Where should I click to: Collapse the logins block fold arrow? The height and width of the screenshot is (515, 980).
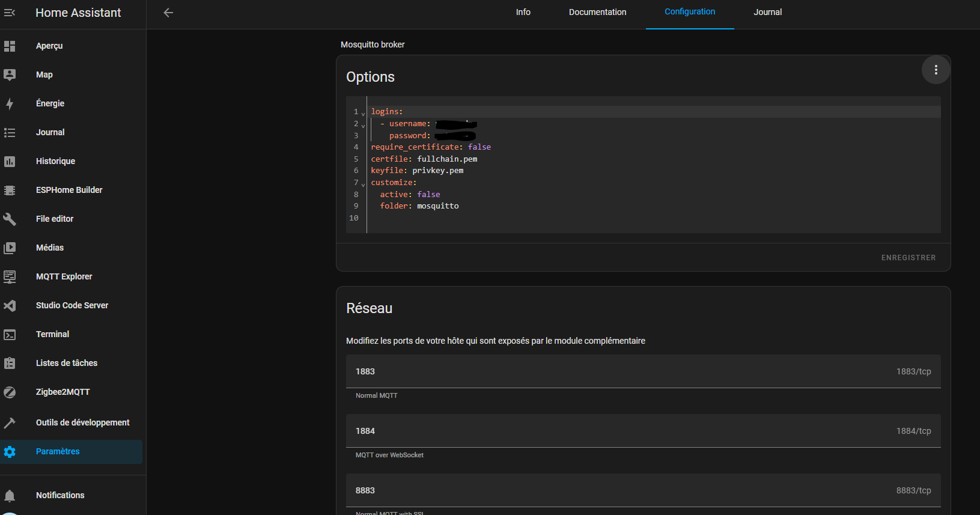pos(363,113)
